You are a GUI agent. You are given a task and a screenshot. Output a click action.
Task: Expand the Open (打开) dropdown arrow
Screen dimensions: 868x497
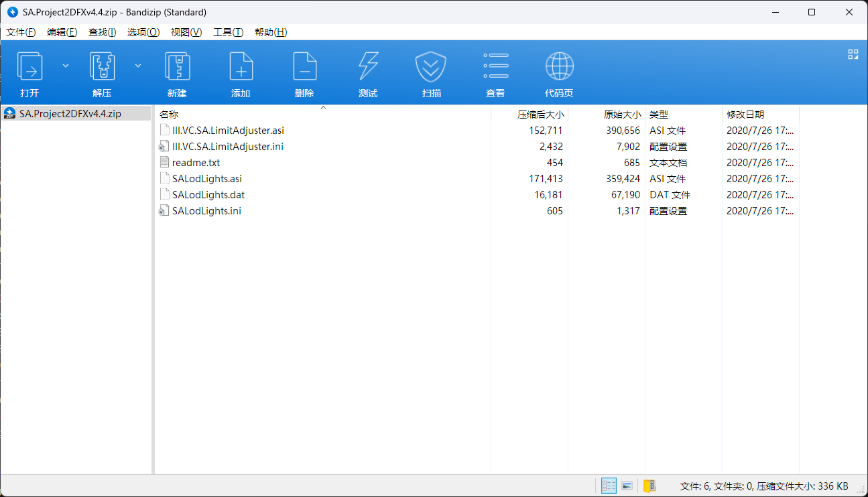pos(66,66)
